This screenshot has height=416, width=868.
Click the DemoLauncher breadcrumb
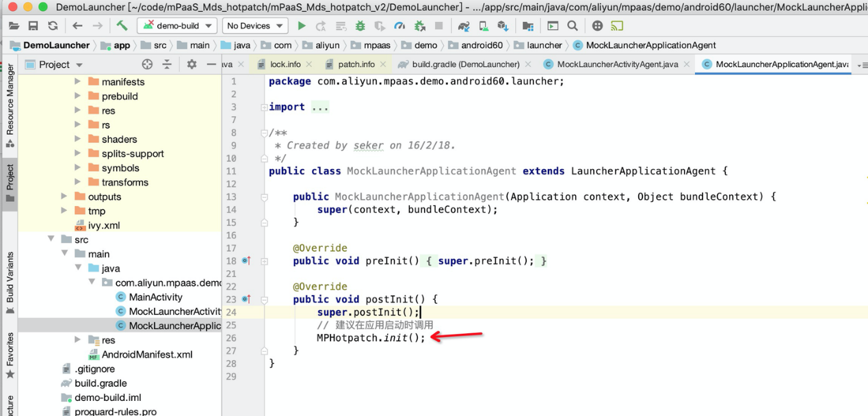pyautogui.click(x=50, y=45)
